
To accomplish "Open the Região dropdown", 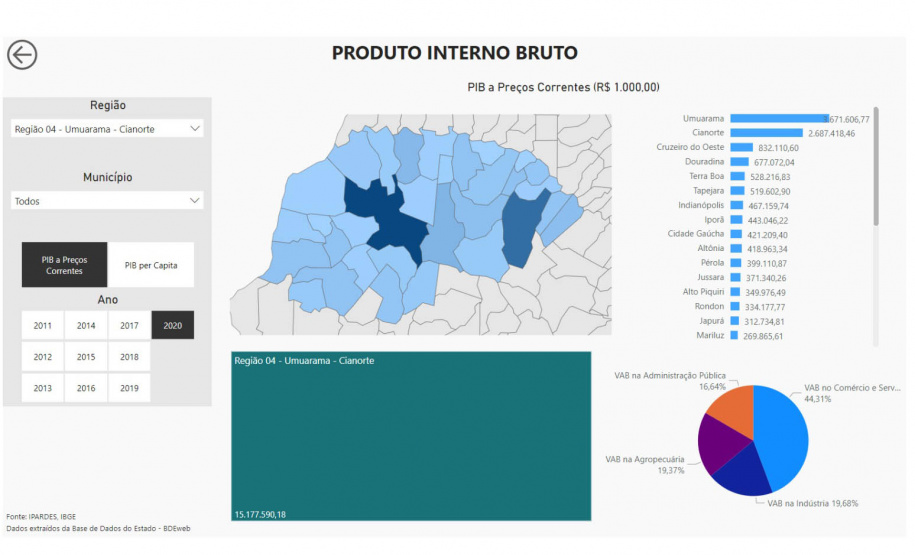I will (x=107, y=129).
